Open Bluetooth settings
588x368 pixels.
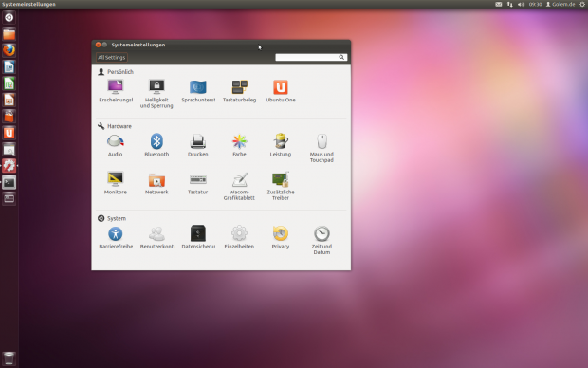pos(156,145)
